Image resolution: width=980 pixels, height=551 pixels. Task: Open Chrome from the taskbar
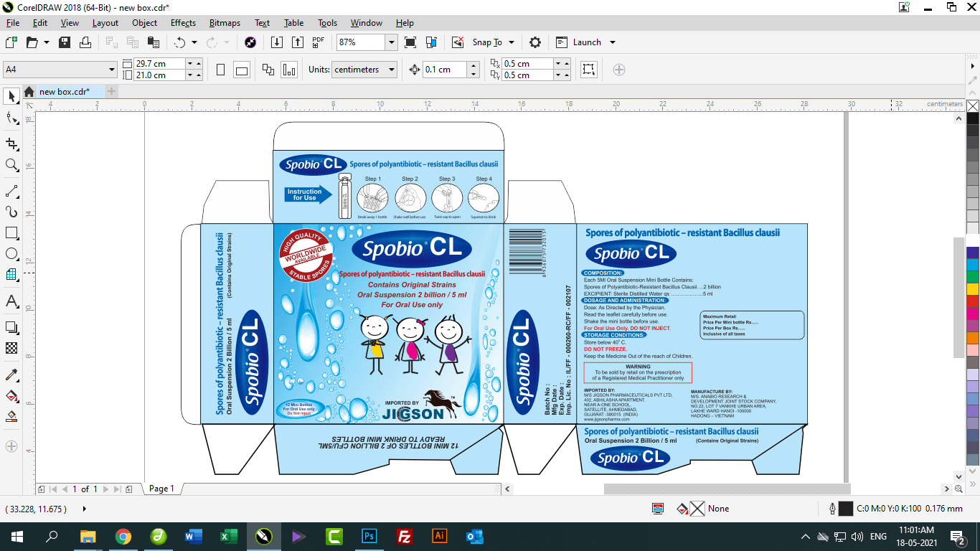tap(123, 537)
